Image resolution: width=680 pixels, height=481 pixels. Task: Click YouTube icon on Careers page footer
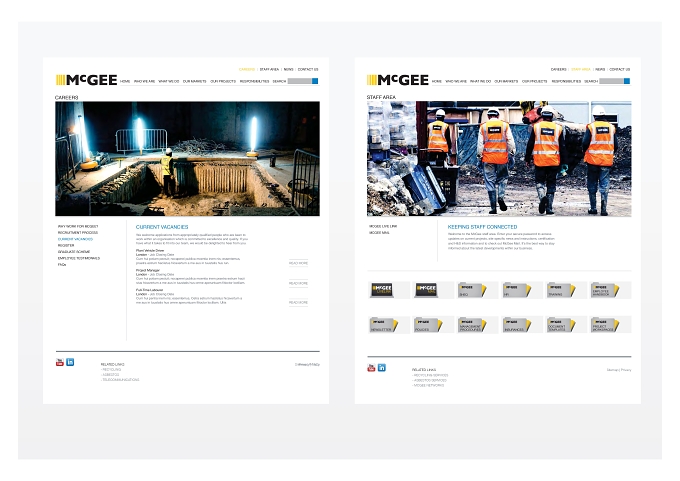pyautogui.click(x=60, y=362)
